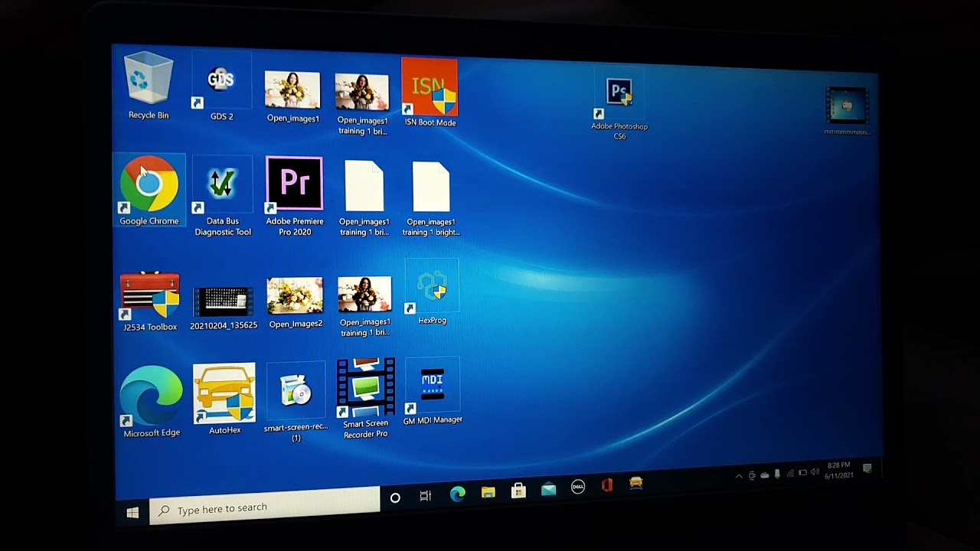The width and height of the screenshot is (980, 551).
Task: Open File Explorer from the taskbar
Action: pos(488,492)
